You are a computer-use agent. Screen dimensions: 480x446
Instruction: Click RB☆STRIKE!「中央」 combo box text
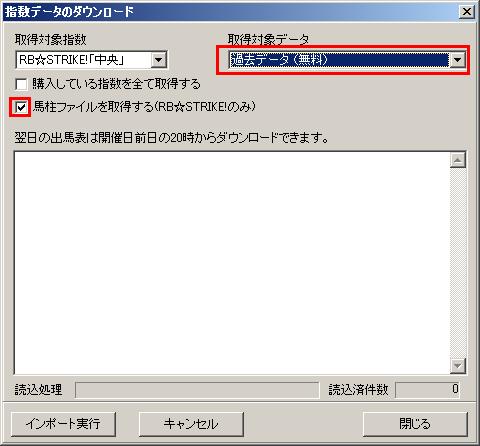click(x=72, y=60)
